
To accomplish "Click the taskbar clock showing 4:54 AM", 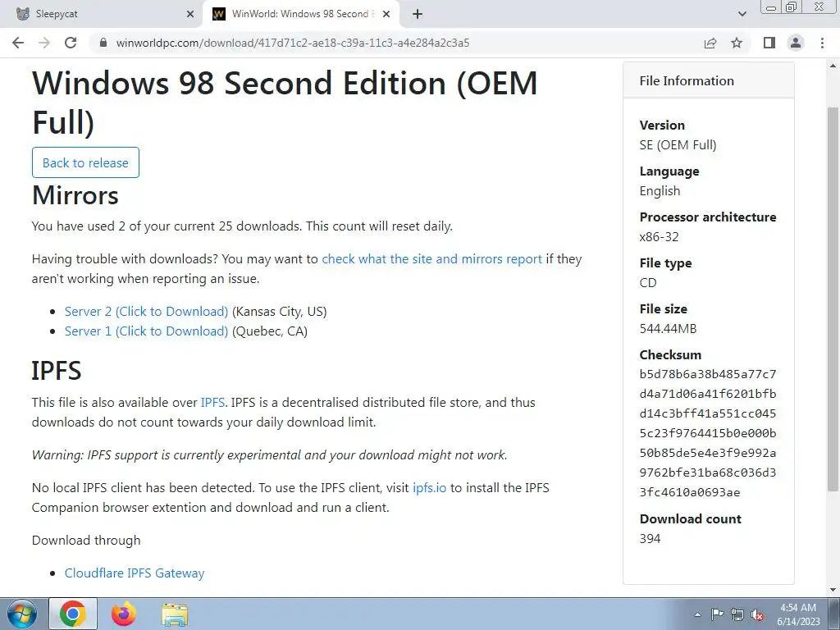I will pos(798,614).
